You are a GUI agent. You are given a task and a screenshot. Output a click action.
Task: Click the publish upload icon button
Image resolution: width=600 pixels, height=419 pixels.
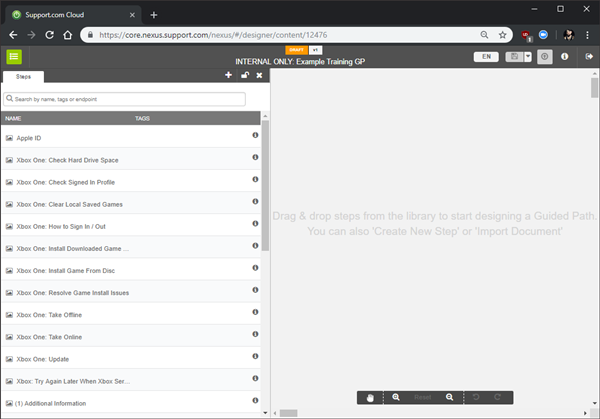click(x=545, y=57)
